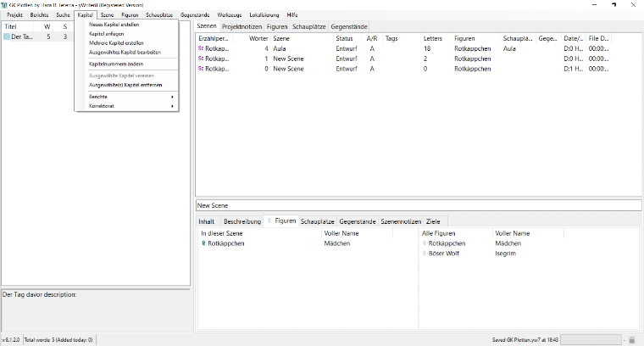The image size is (644, 346).
Task: Click the lock icon in status bar
Action: pyautogui.click(x=631, y=340)
